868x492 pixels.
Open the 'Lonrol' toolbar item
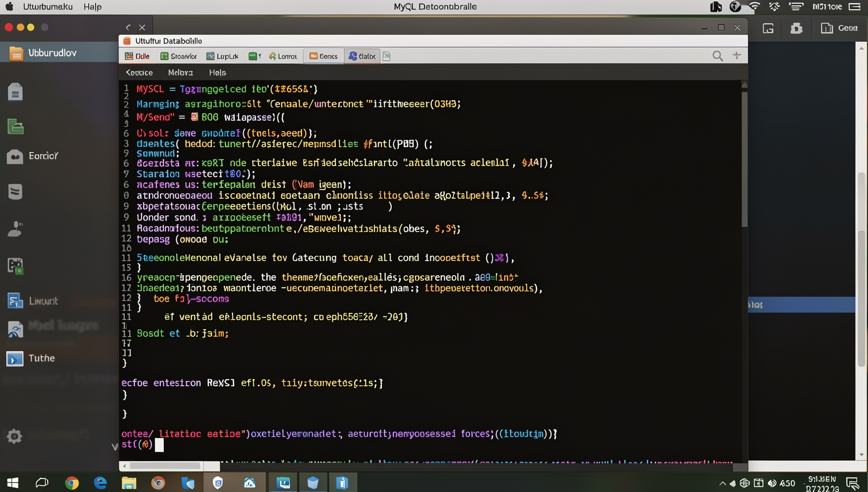[x=283, y=56]
